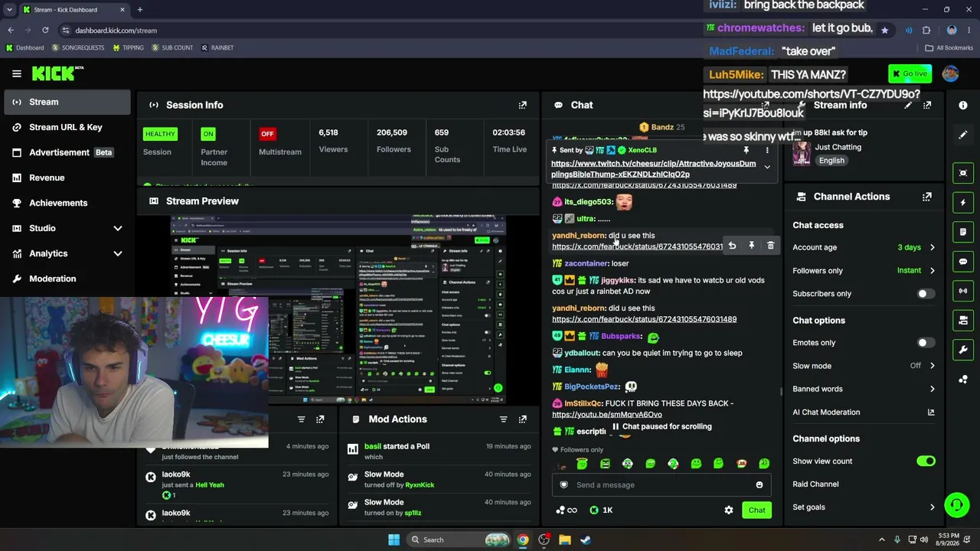Screen dimensions: 980x551
Task: Open Followers only setting chevron
Action: point(932,271)
